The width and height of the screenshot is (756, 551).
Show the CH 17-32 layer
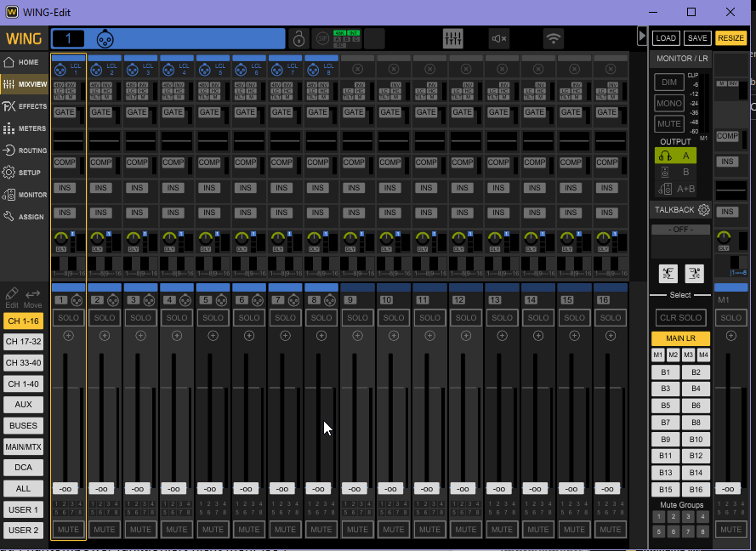tap(23, 342)
